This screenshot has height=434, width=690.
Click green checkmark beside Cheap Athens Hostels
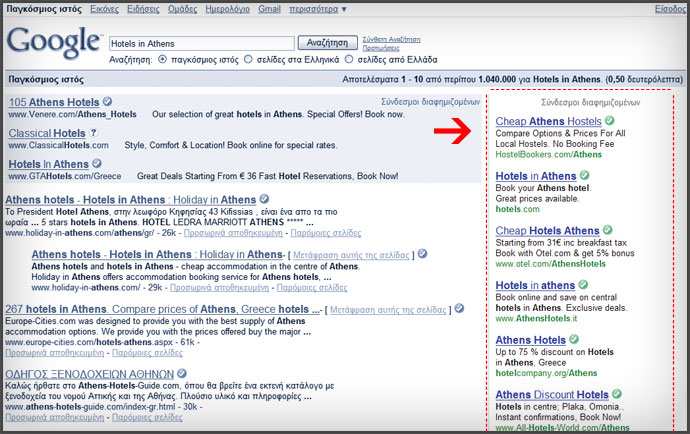click(609, 120)
